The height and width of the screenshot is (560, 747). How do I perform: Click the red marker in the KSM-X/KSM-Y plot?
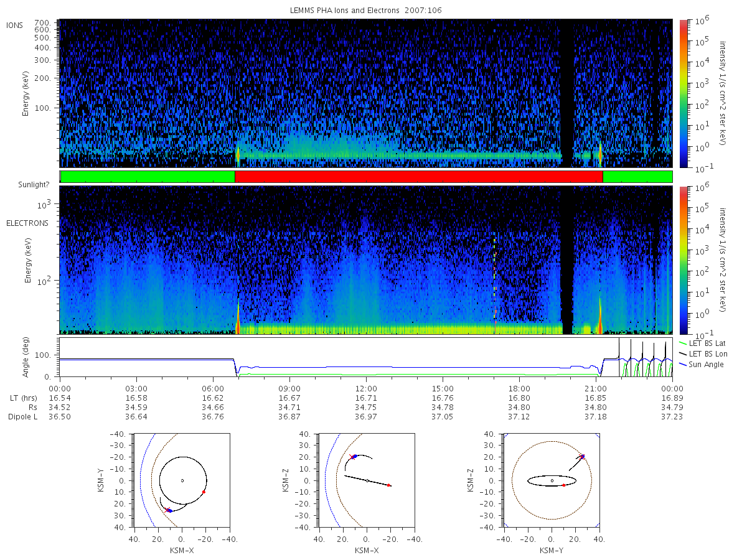point(204,492)
